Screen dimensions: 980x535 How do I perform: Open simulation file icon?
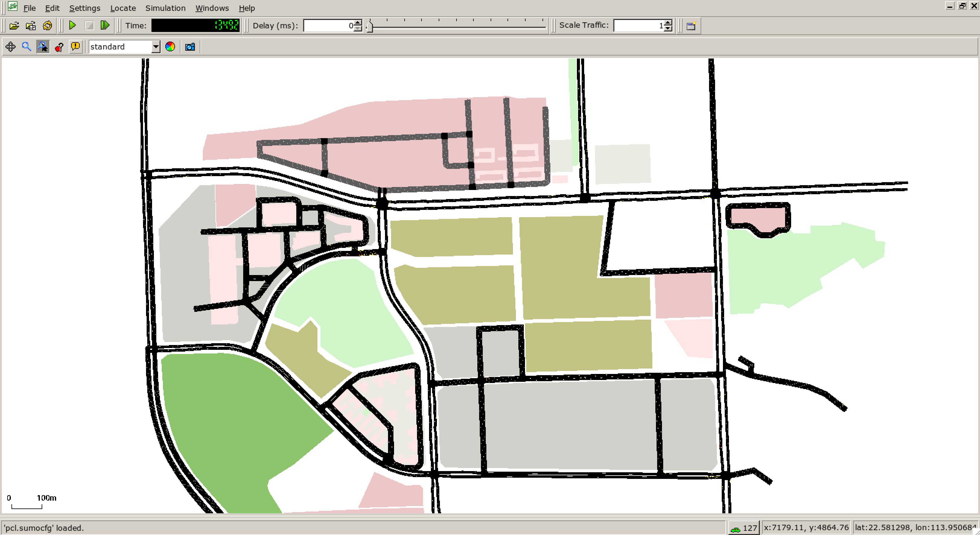click(x=14, y=26)
